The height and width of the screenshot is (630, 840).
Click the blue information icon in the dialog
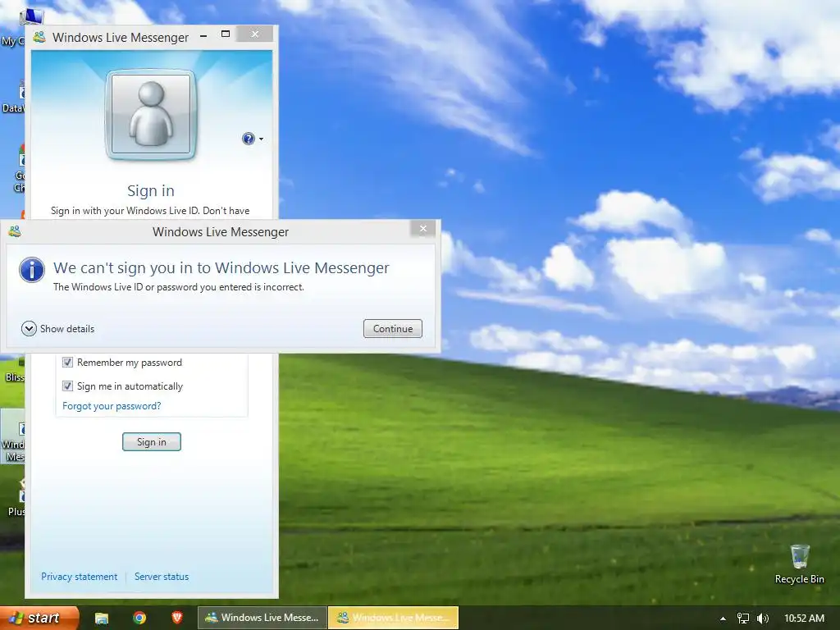tap(32, 269)
